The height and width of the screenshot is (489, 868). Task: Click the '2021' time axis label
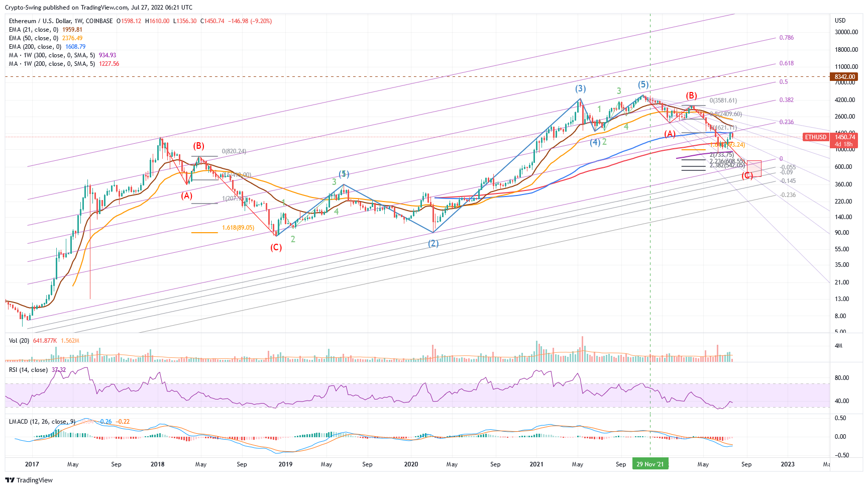[x=536, y=464]
